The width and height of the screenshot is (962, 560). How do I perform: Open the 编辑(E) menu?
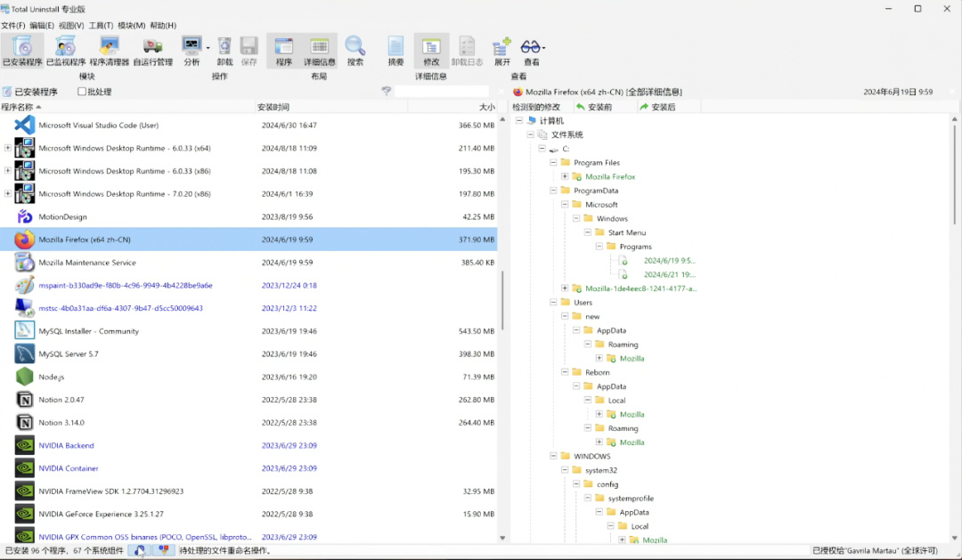(42, 25)
